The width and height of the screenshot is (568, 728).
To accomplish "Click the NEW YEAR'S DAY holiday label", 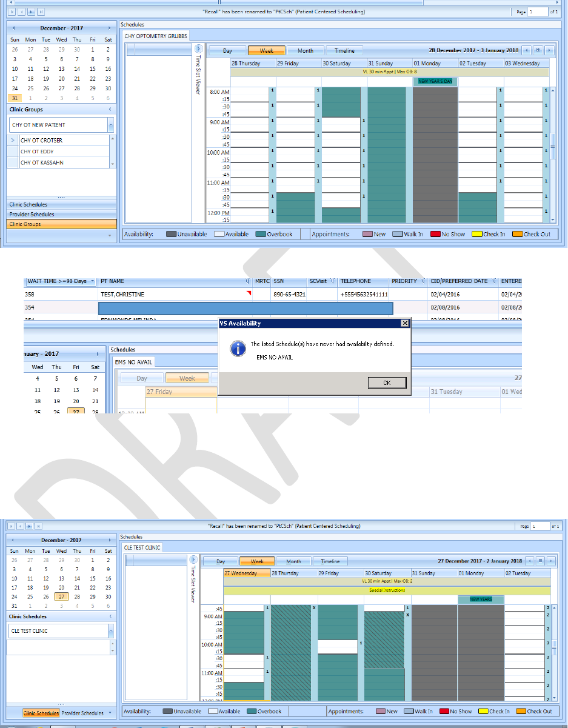I will click(435, 81).
